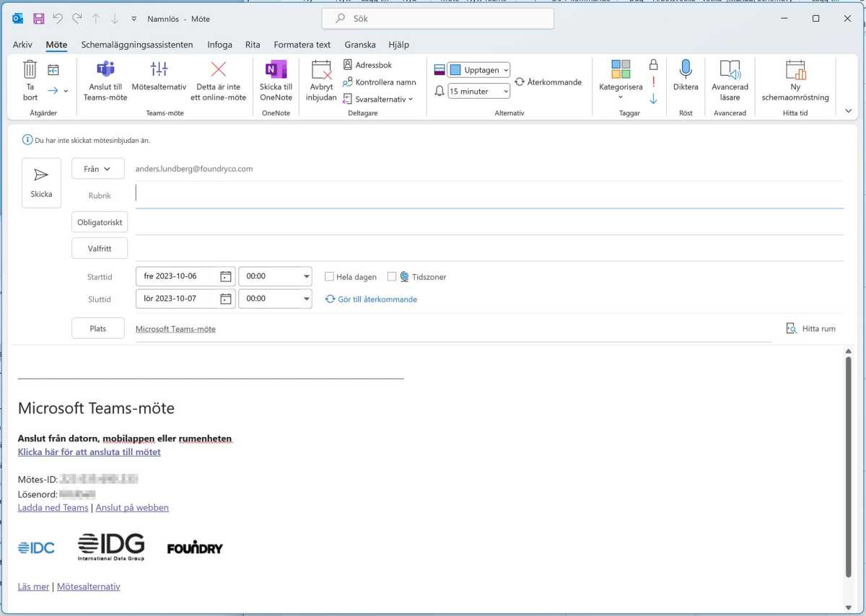This screenshot has height=616, width=866.
Task: Open the Sluttid calendar picker icon
Action: click(x=226, y=299)
